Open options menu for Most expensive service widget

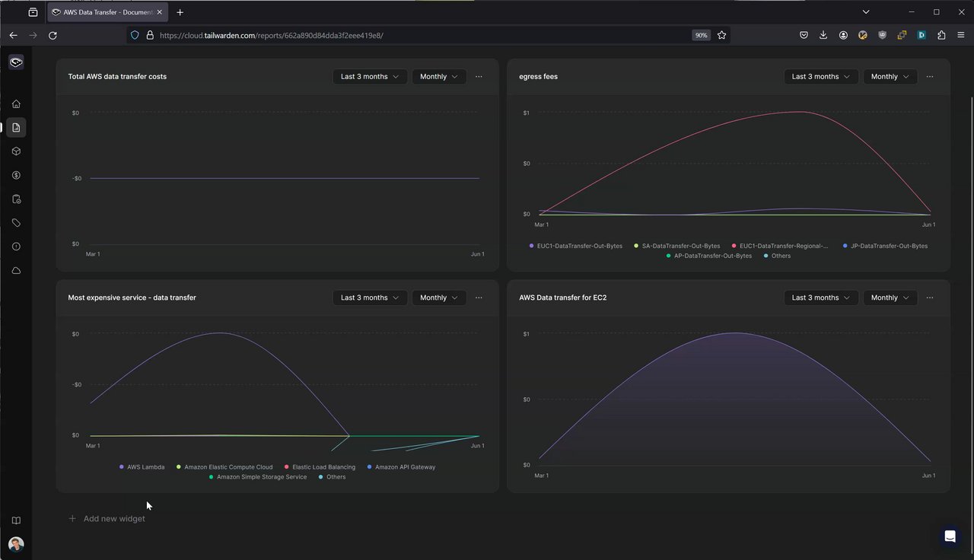479,297
